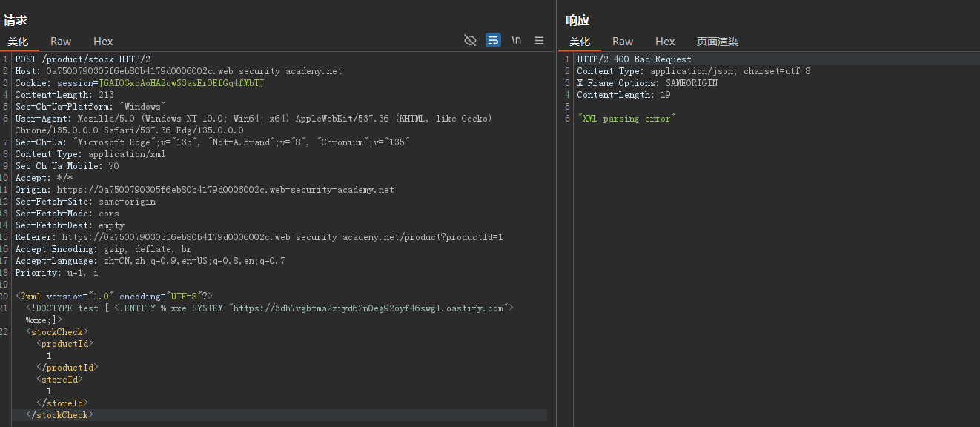980x427 pixels.
Task: Click the DOCTYPE test entity line
Action: pos(269,308)
